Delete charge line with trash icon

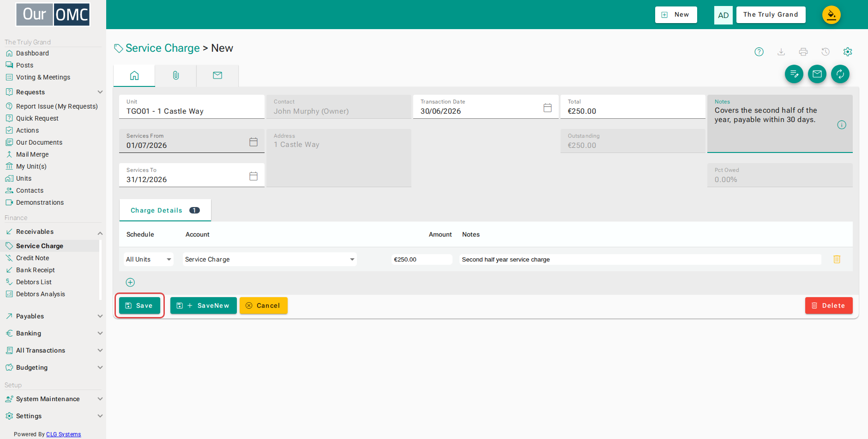pos(837,259)
